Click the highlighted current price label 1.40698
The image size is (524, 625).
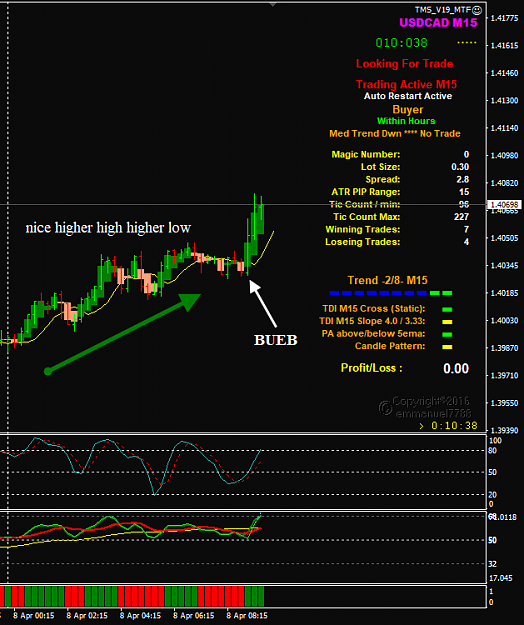504,204
